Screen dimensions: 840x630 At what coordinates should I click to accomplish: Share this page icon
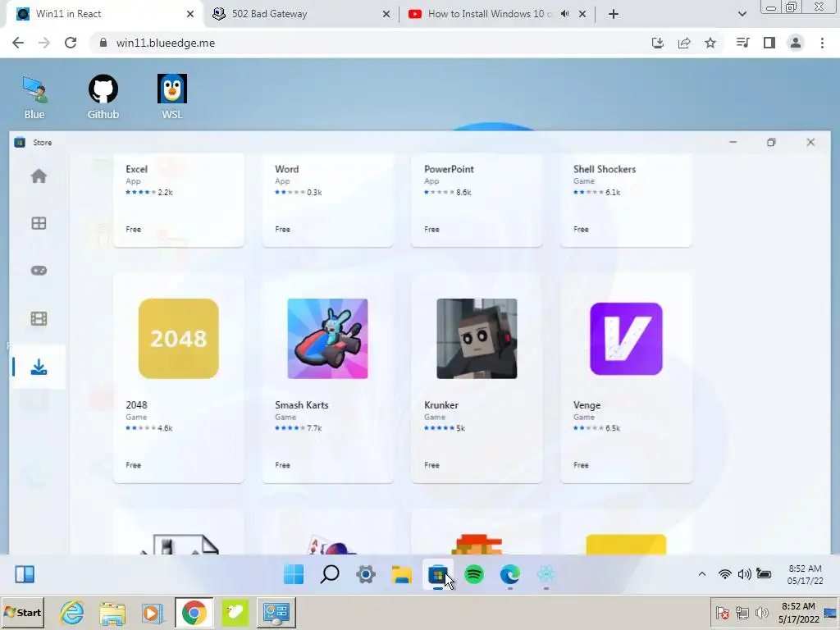[x=684, y=43]
